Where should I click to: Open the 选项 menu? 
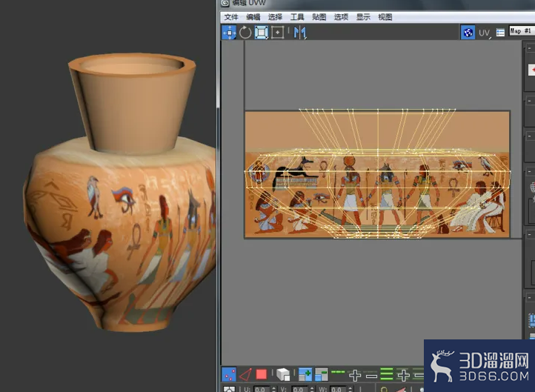341,17
